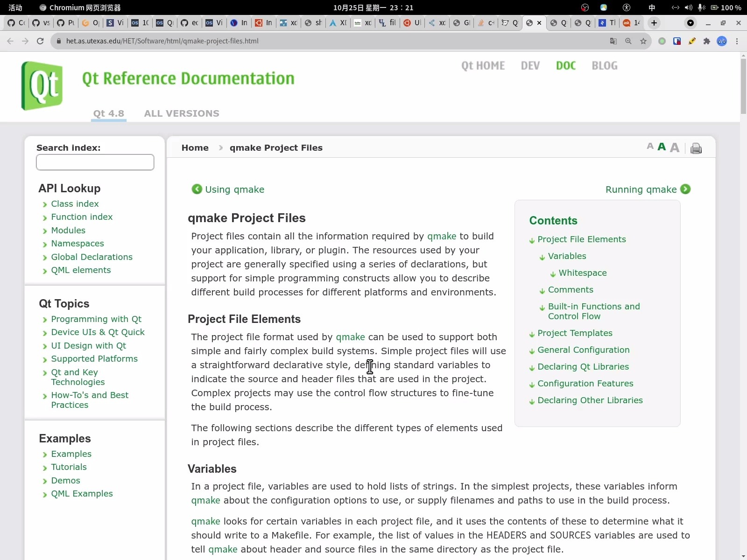The height and width of the screenshot is (560, 747).
Task: Open the Extensions puzzle-piece menu
Action: click(x=707, y=41)
